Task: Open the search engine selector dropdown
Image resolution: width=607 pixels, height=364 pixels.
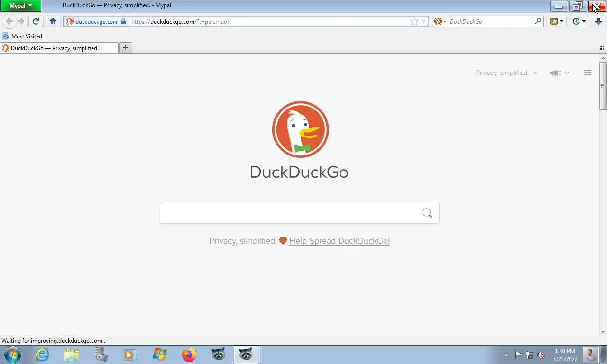Action: pos(441,21)
